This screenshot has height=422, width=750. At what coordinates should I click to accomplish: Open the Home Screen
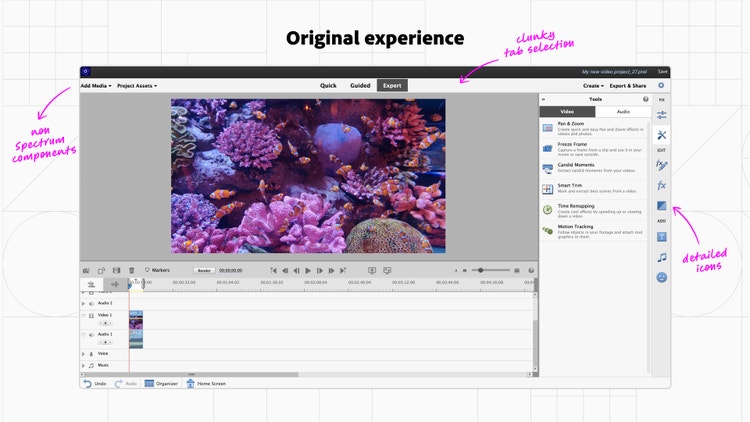[206, 383]
